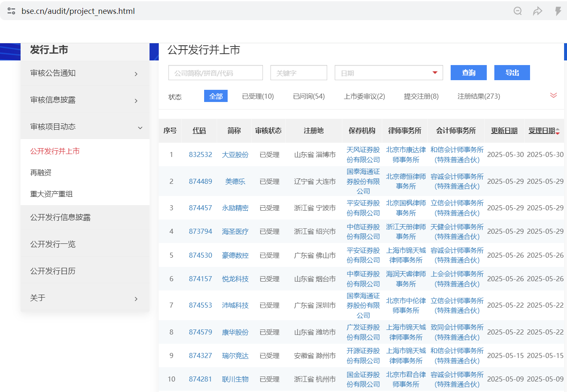Expand 审核信息披露 submenu chevron

point(136,101)
